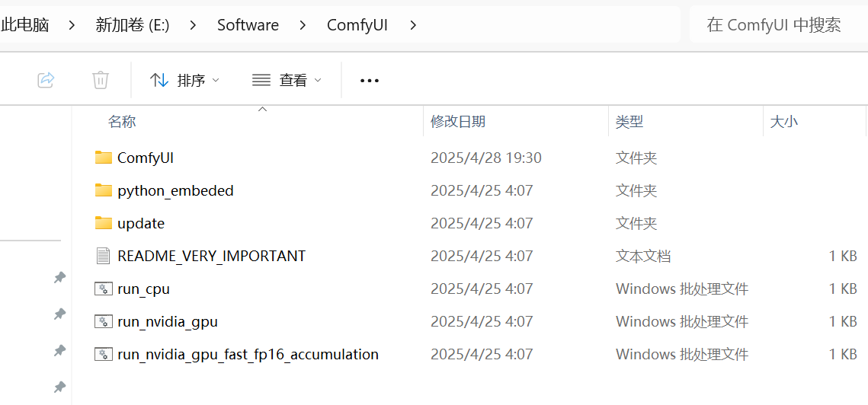Click 文本文档 type cell
Image resolution: width=868 pixels, height=405 pixels.
point(643,256)
